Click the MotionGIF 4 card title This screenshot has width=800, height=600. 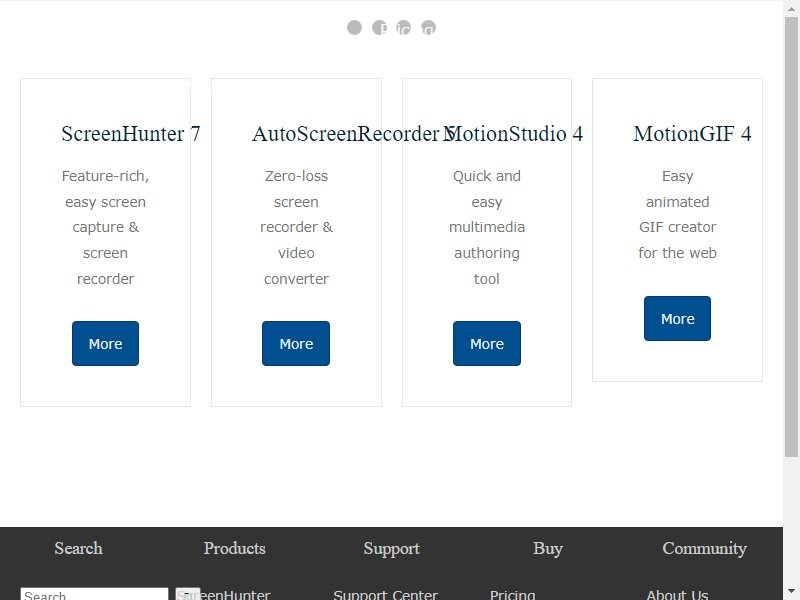[692, 134]
